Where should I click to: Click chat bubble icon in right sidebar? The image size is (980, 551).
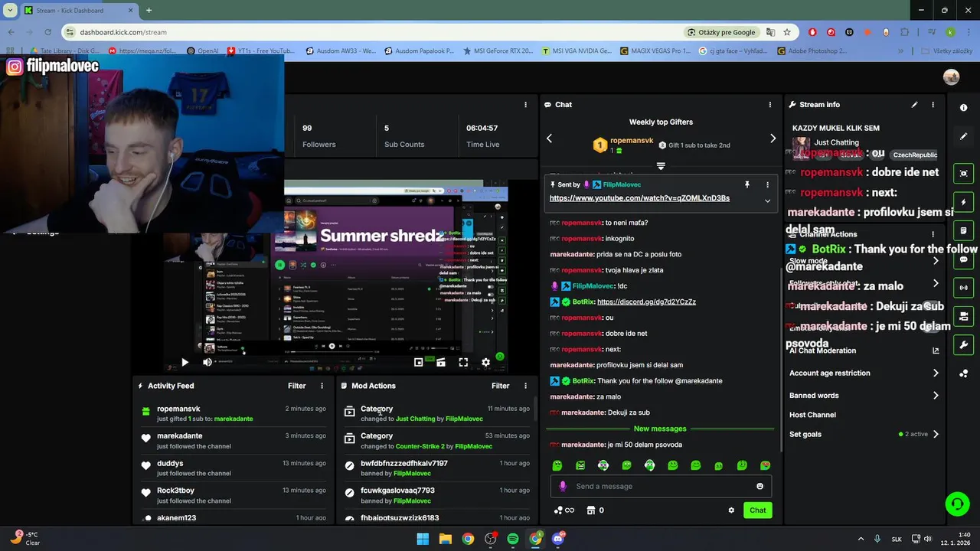pyautogui.click(x=963, y=259)
